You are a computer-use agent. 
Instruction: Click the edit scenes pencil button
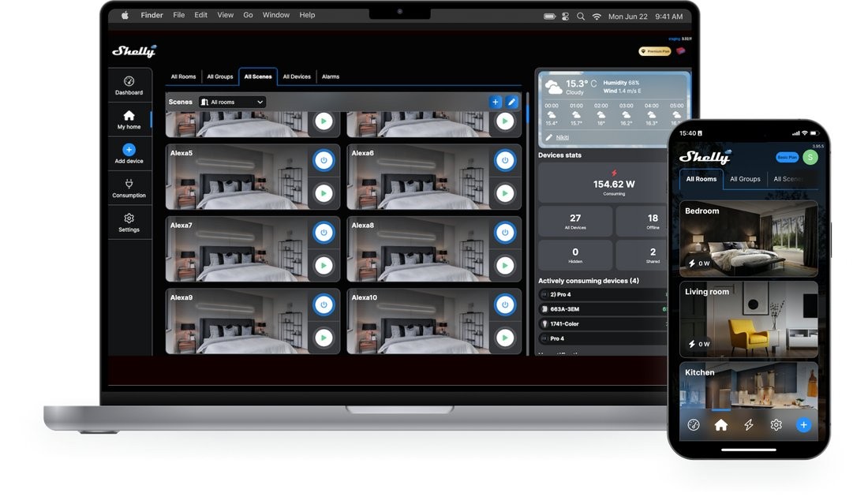(x=511, y=102)
